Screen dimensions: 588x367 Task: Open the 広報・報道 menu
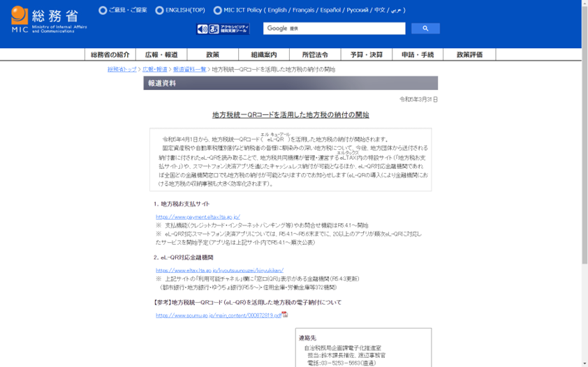point(161,54)
